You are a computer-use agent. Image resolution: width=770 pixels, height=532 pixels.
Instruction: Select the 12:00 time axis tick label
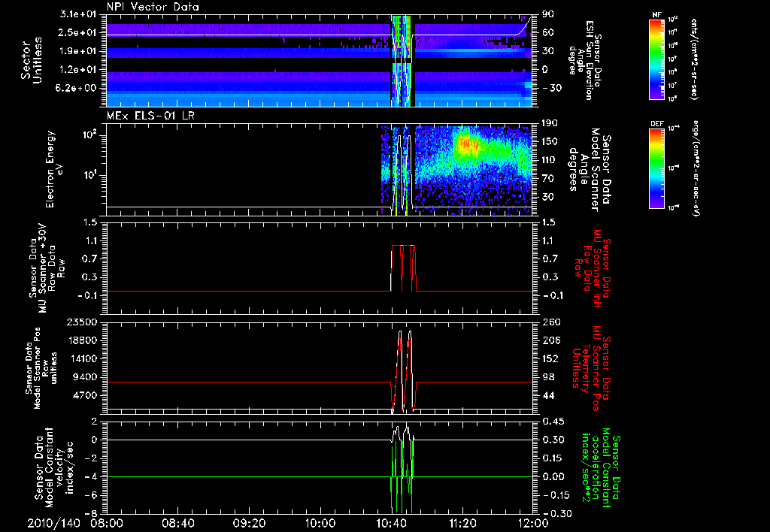(x=532, y=521)
